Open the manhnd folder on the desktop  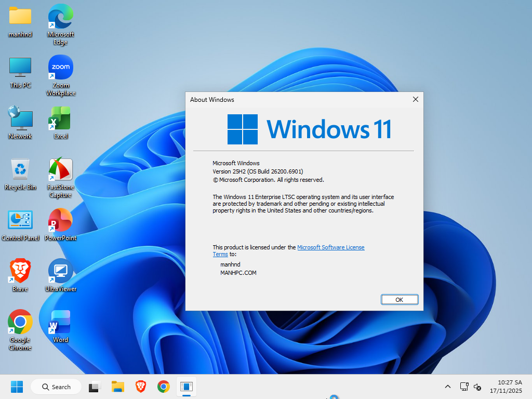(20, 18)
